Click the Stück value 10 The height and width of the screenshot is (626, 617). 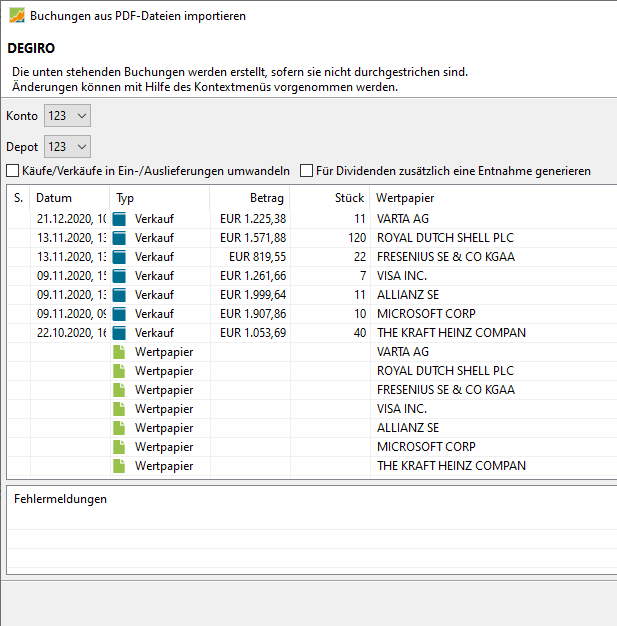360,314
